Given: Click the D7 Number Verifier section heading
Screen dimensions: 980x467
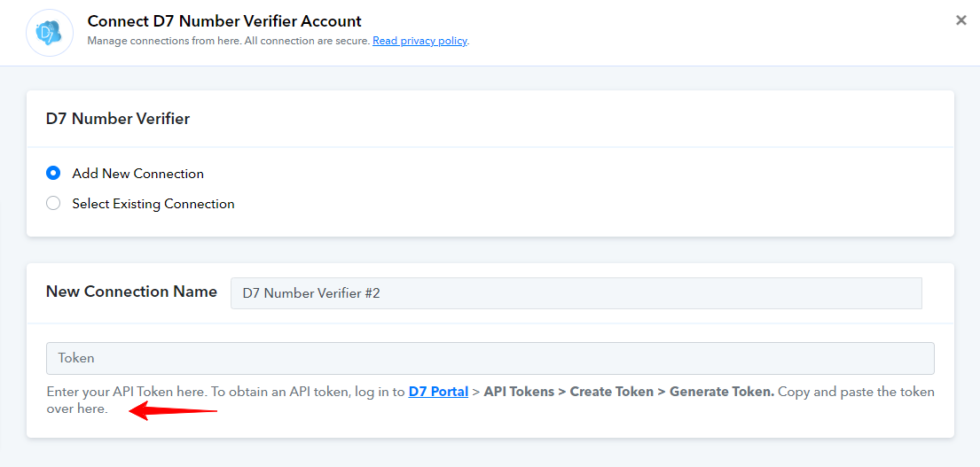Looking at the screenshot, I should pos(118,119).
